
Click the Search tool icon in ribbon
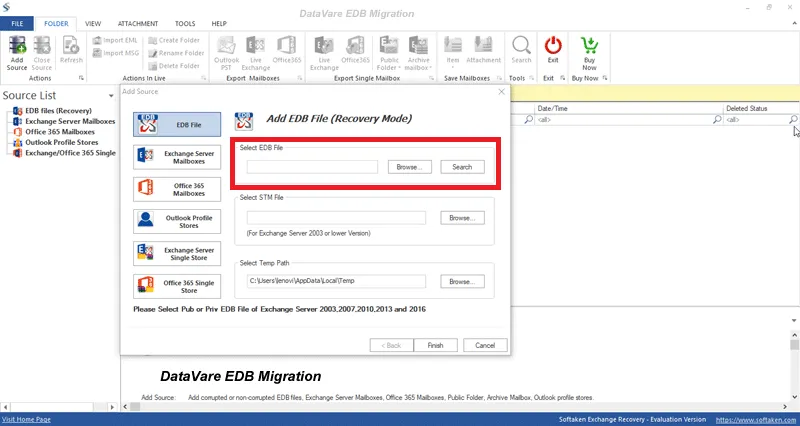[x=521, y=50]
